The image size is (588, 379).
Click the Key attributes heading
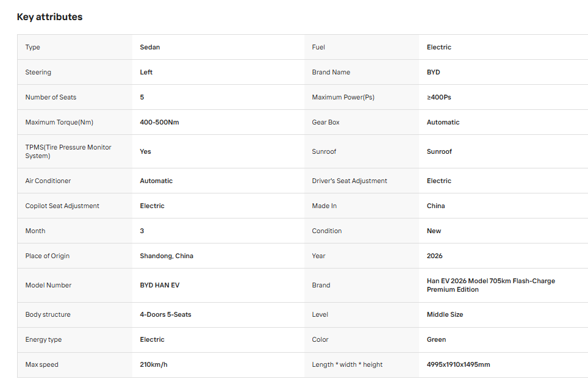point(49,17)
